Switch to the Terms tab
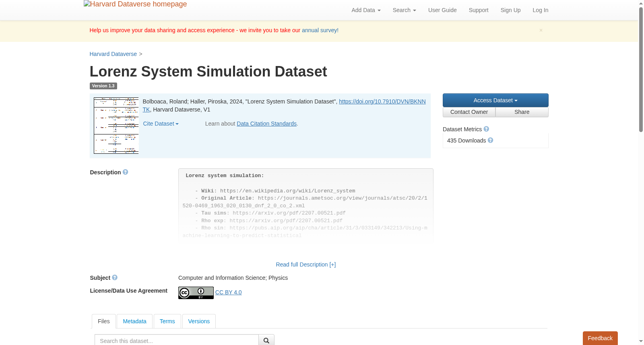644x345 pixels. [x=167, y=321]
